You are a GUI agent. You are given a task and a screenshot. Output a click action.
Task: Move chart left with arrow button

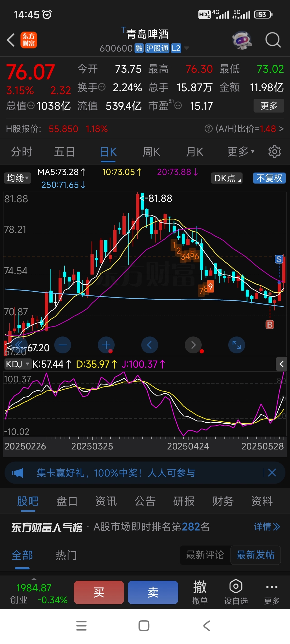point(150,345)
